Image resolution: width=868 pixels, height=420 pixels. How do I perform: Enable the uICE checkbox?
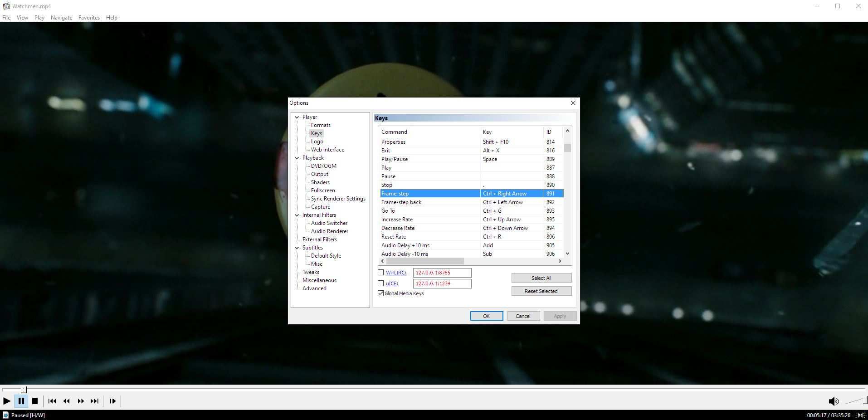click(x=381, y=283)
